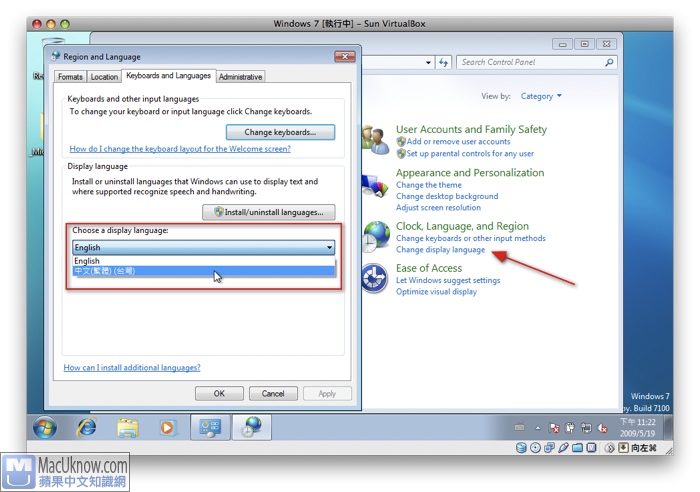Screen dimensions: 700x492
Task: Click Change desktop background link
Action: click(447, 196)
